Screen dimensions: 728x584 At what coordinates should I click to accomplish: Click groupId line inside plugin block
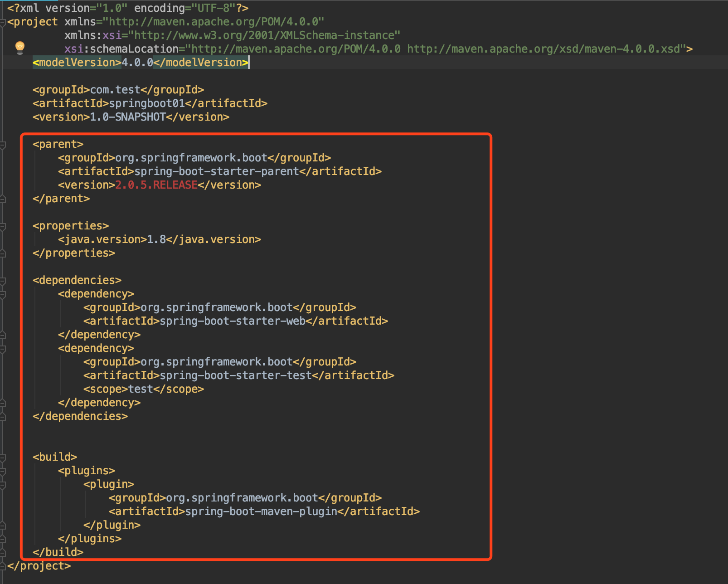245,498
